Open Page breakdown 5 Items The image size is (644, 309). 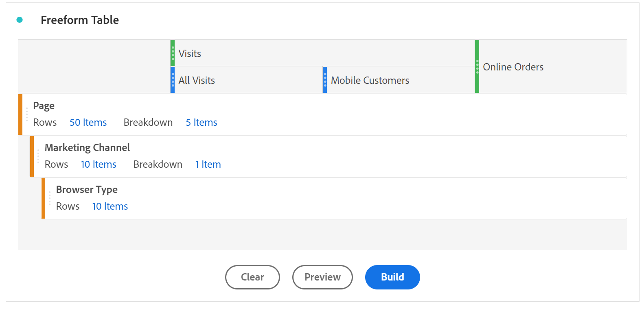(x=202, y=123)
